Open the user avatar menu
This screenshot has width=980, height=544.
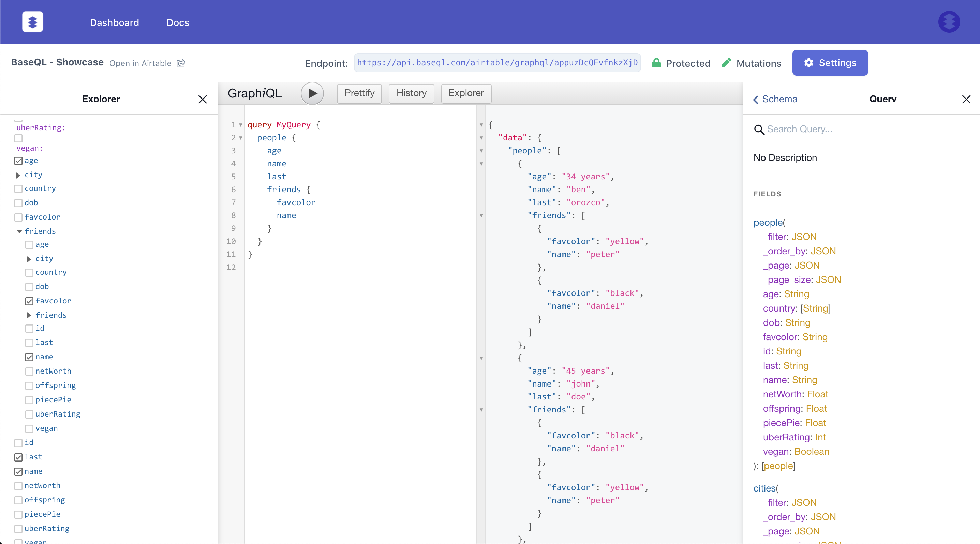coord(949,22)
